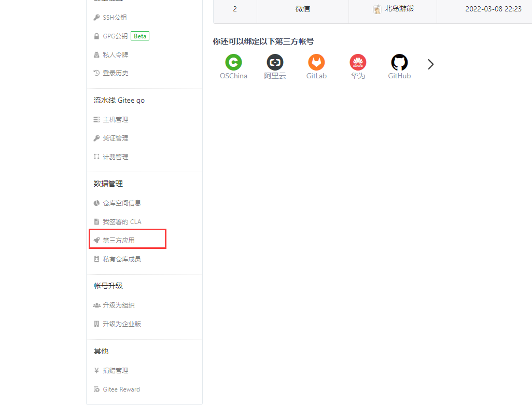This screenshot has height=419, width=532.
Task: Open 主机管理 under Gitee go
Action: [x=115, y=120]
